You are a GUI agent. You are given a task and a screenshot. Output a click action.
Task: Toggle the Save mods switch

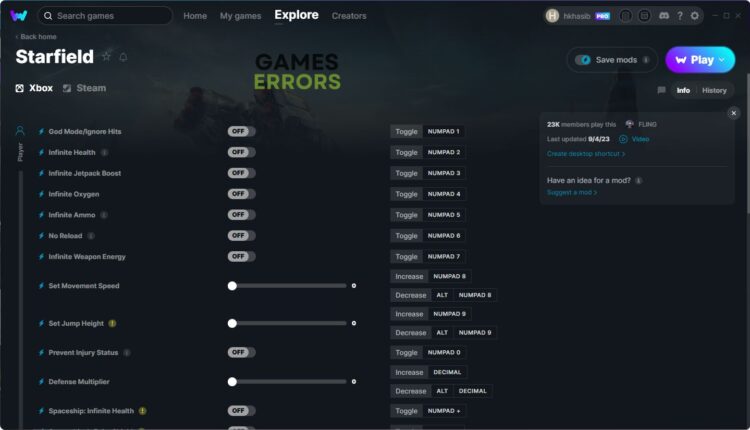[x=583, y=60]
